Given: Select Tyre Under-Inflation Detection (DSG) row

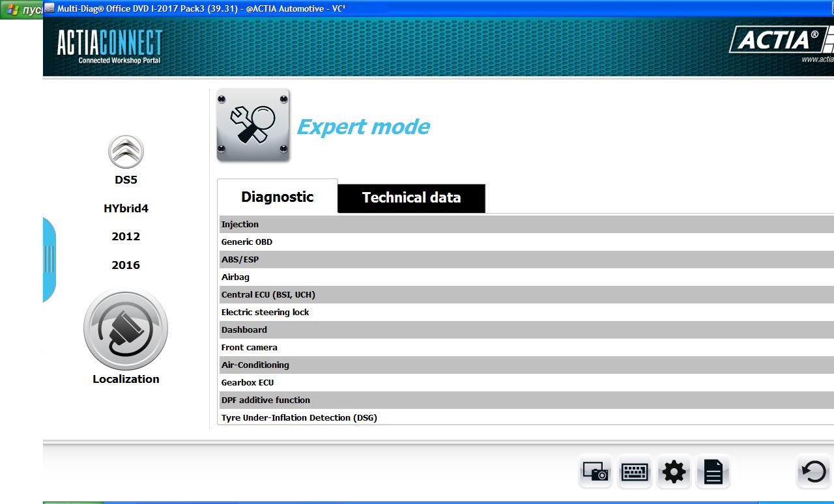Looking at the screenshot, I should coord(526,417).
